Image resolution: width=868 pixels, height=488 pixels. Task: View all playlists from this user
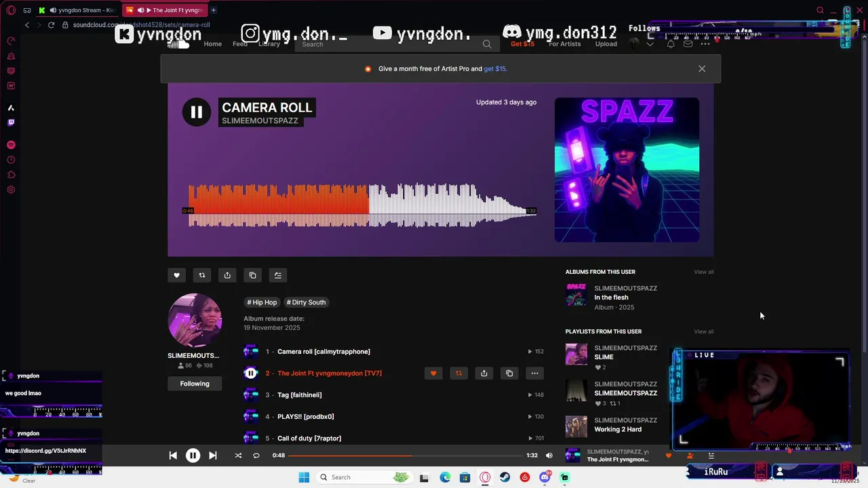point(703,331)
